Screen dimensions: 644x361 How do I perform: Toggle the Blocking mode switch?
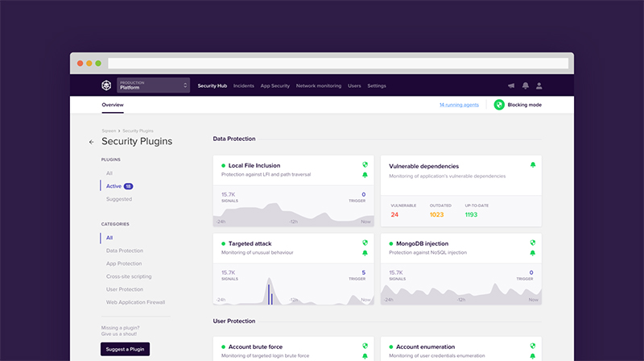tap(499, 105)
